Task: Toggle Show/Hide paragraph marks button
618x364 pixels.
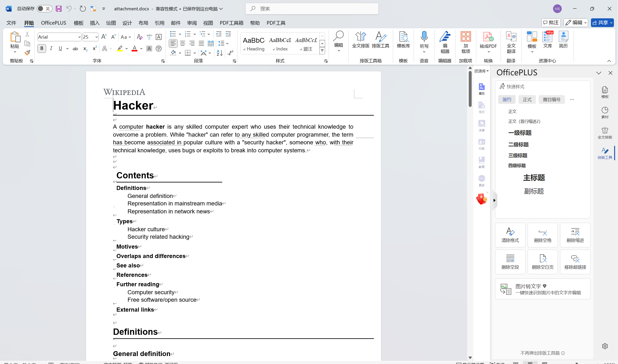Action: pyautogui.click(x=230, y=53)
